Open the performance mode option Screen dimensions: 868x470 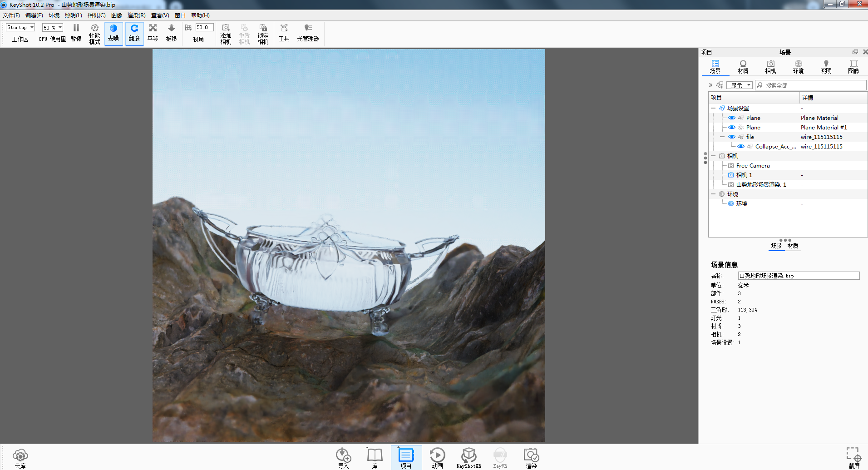click(94, 34)
